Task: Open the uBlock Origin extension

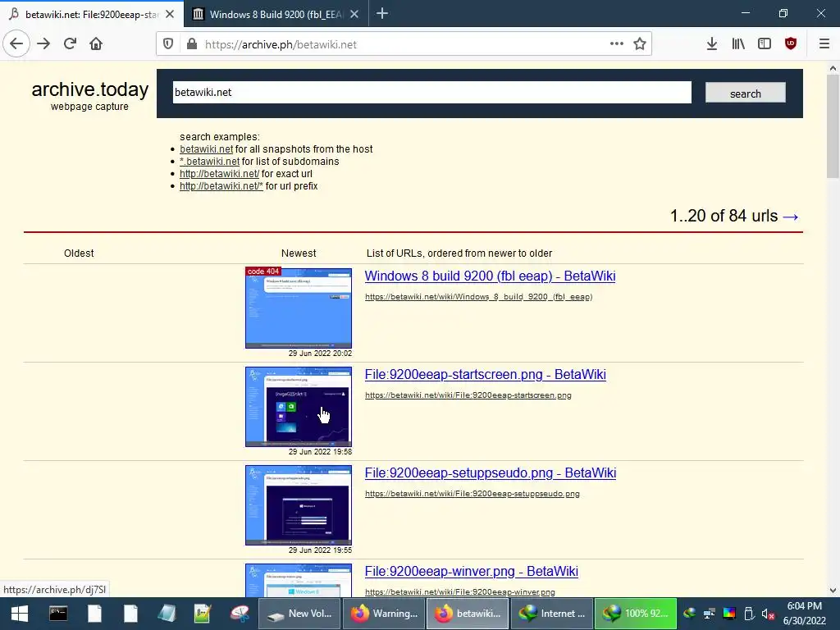Action: click(x=791, y=44)
